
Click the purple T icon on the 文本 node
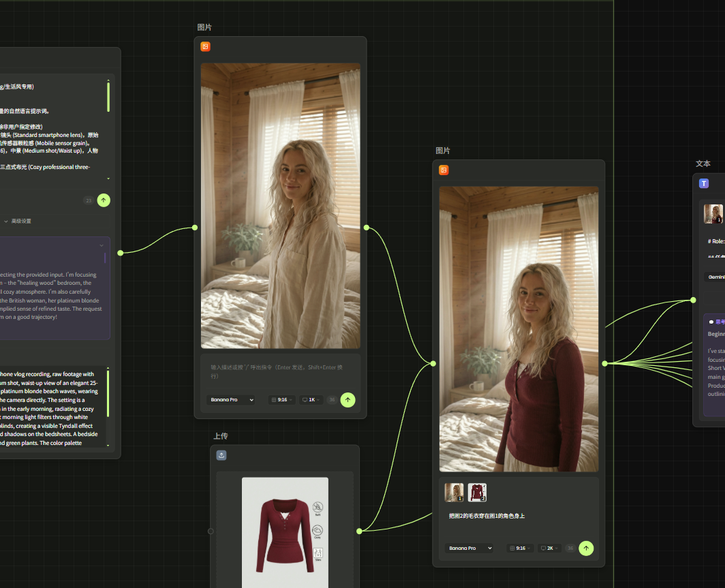pos(704,183)
